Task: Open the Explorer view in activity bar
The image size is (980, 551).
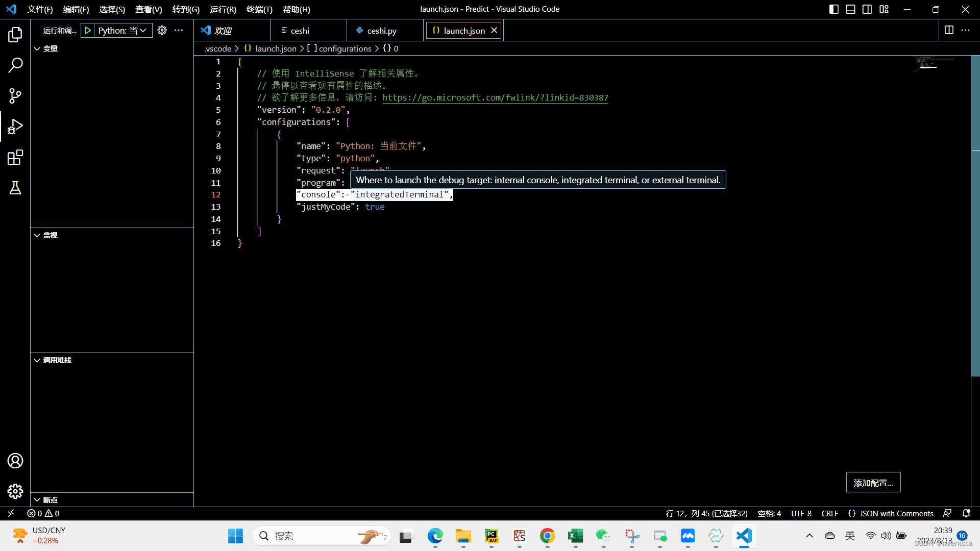Action: [15, 35]
